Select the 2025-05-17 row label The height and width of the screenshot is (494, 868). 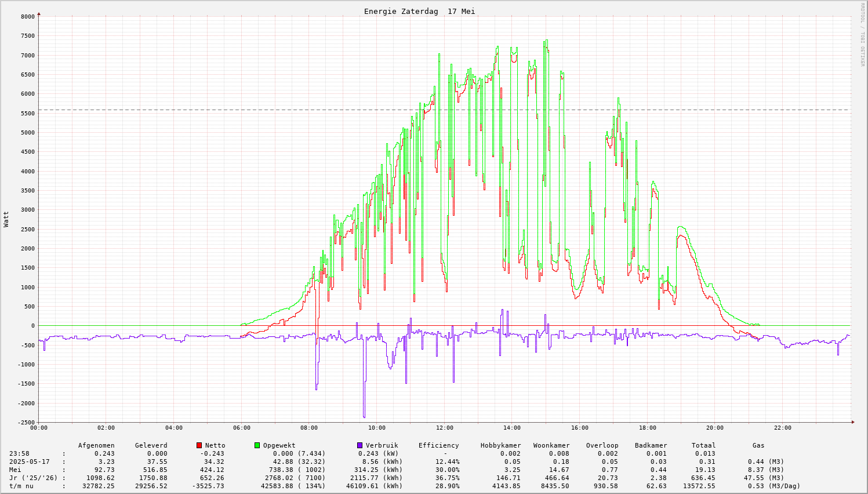[29, 462]
